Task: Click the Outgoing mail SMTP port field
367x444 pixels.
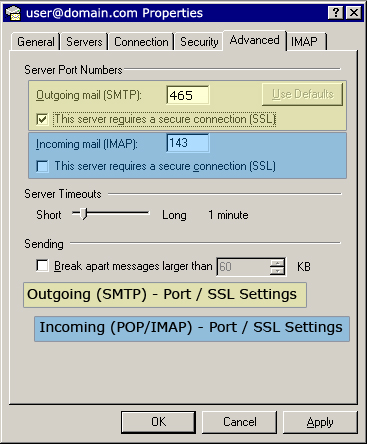Action: pyautogui.click(x=188, y=95)
